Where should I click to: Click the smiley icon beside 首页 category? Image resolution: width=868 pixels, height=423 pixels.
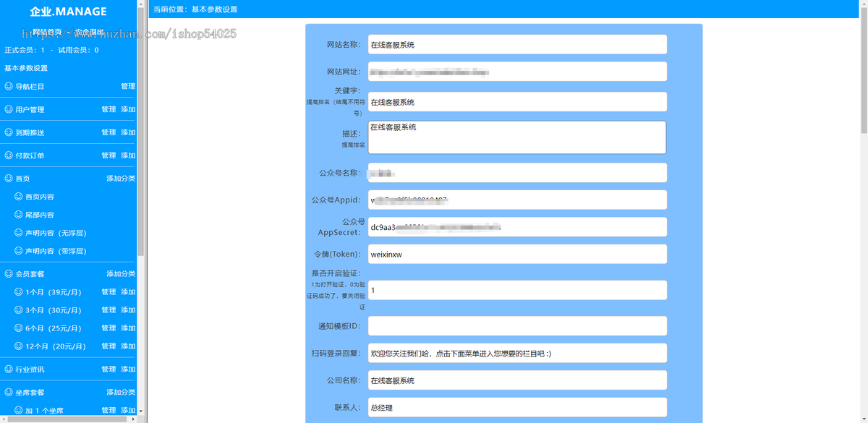(x=9, y=178)
